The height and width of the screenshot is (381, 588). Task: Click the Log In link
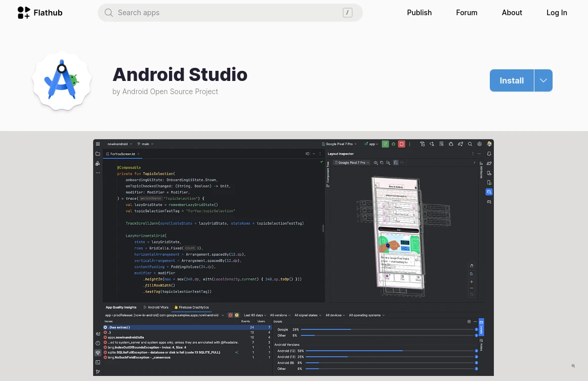tap(557, 13)
